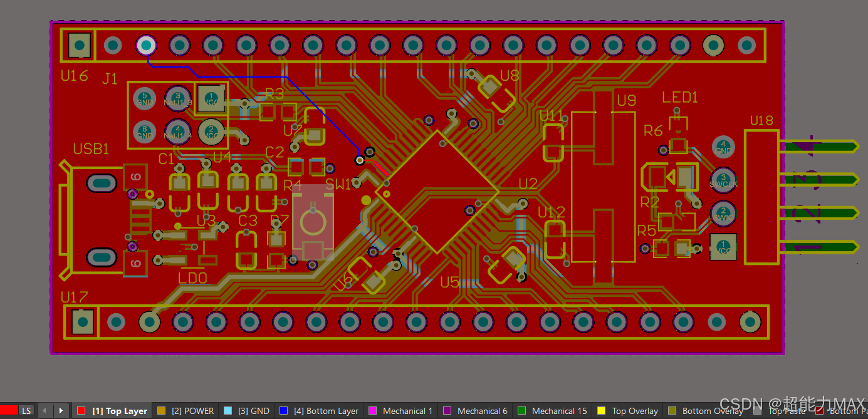
Task: Activate the Mechanical 6 layer tab
Action: pyautogui.click(x=476, y=411)
